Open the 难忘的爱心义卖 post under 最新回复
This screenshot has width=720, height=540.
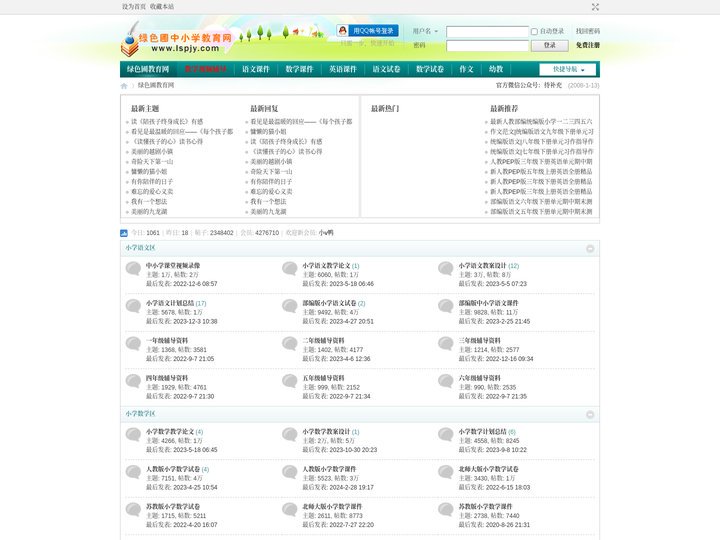click(271, 191)
